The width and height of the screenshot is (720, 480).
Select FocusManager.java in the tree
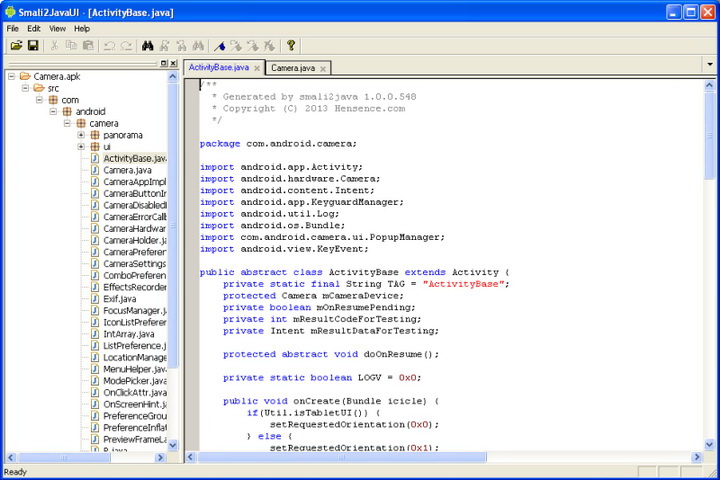134,311
